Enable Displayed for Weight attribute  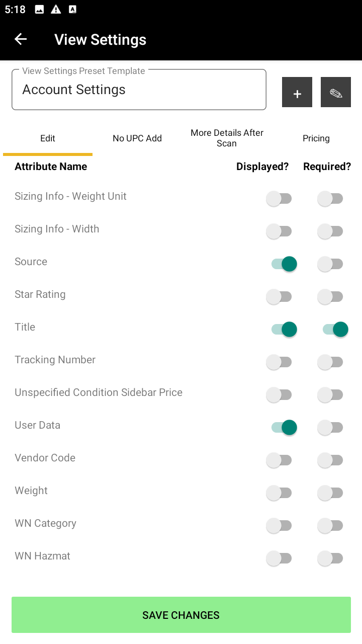coord(279,493)
